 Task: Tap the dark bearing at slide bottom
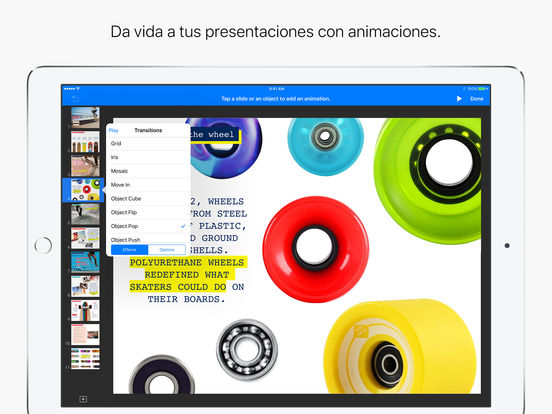tap(162, 375)
